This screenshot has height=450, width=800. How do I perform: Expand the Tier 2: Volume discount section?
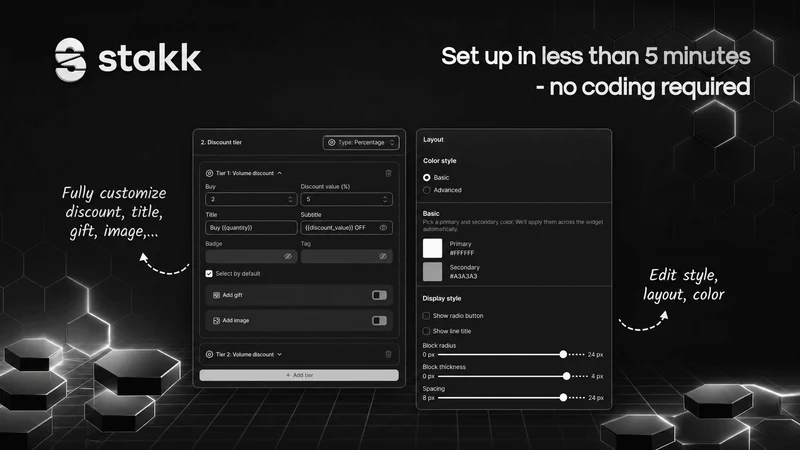[280, 354]
